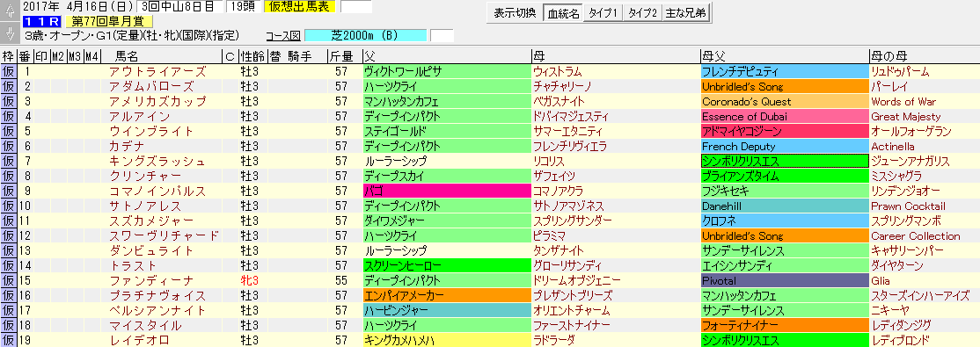Click the 騎手 jockey column header
Screen dimensions: 980x347
[299, 56]
